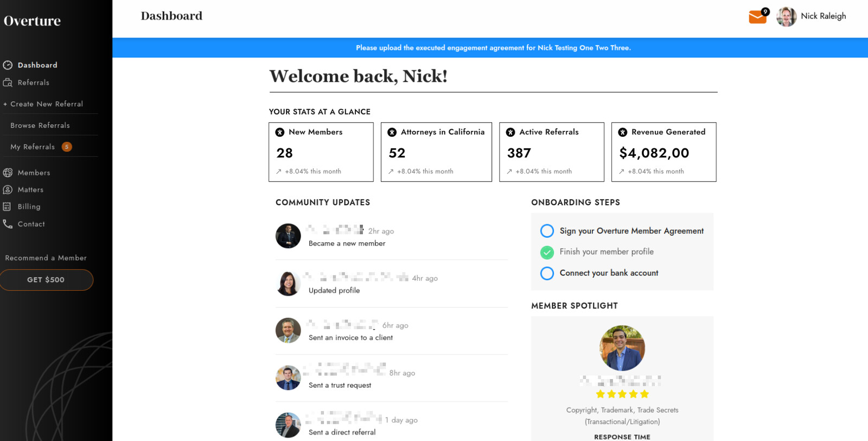Click the New Members card icon

pyautogui.click(x=280, y=132)
